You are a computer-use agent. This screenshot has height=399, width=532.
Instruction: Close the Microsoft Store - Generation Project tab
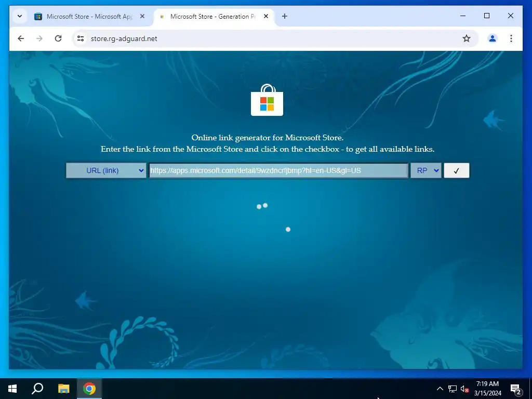coord(266,16)
